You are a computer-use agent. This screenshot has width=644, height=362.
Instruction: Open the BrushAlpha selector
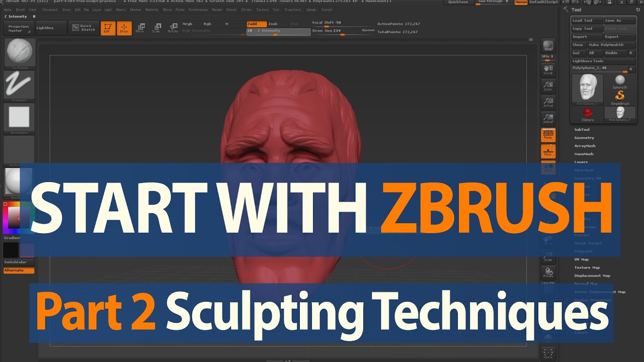(x=19, y=118)
